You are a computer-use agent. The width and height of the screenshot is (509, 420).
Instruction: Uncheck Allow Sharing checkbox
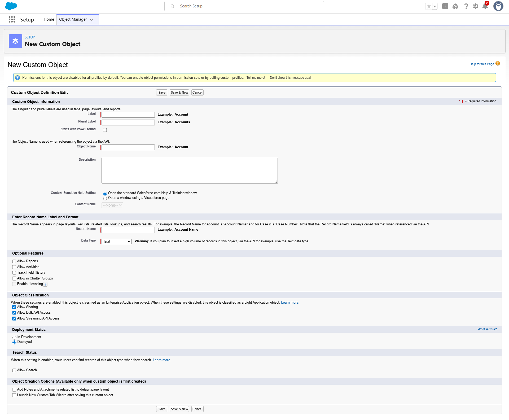(14, 307)
